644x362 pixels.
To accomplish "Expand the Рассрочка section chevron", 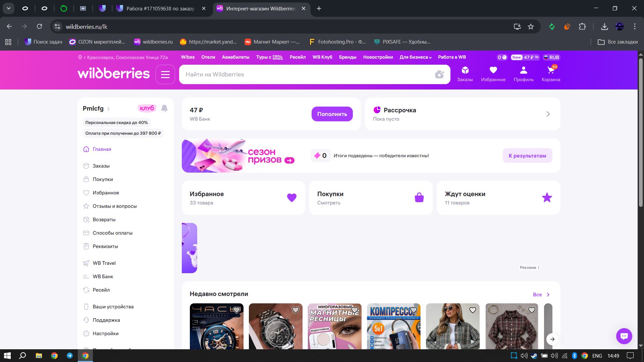I will point(548,114).
